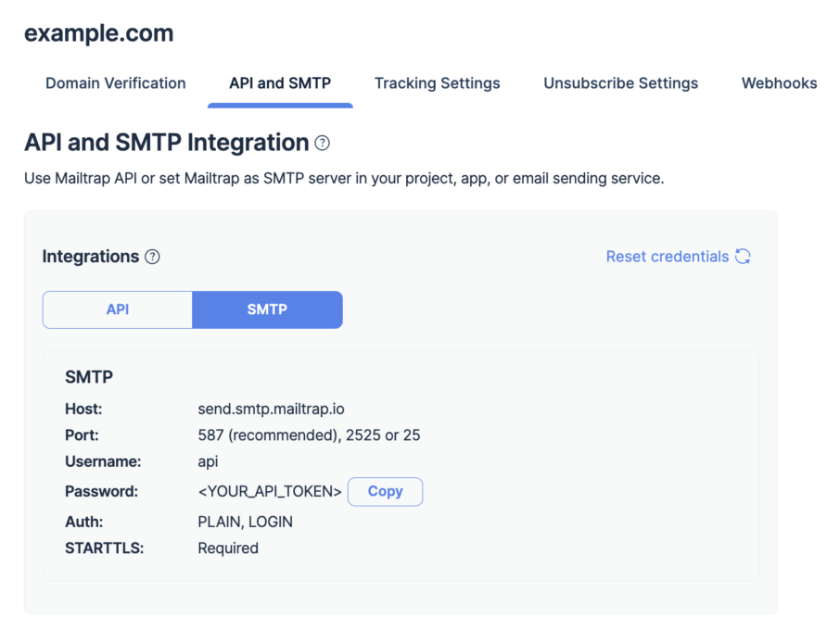Select the example.com domain heading
This screenshot has width=840, height=643.
coord(98,32)
